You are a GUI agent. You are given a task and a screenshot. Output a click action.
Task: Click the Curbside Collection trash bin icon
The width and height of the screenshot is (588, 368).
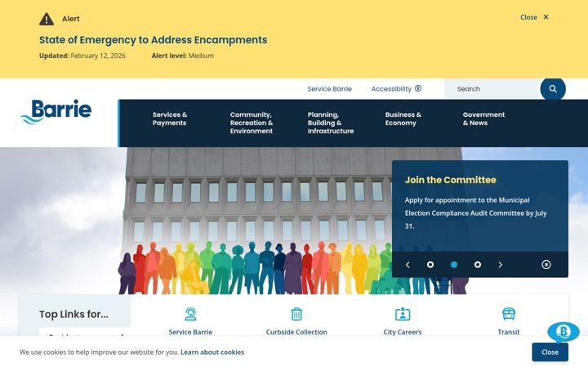(296, 314)
